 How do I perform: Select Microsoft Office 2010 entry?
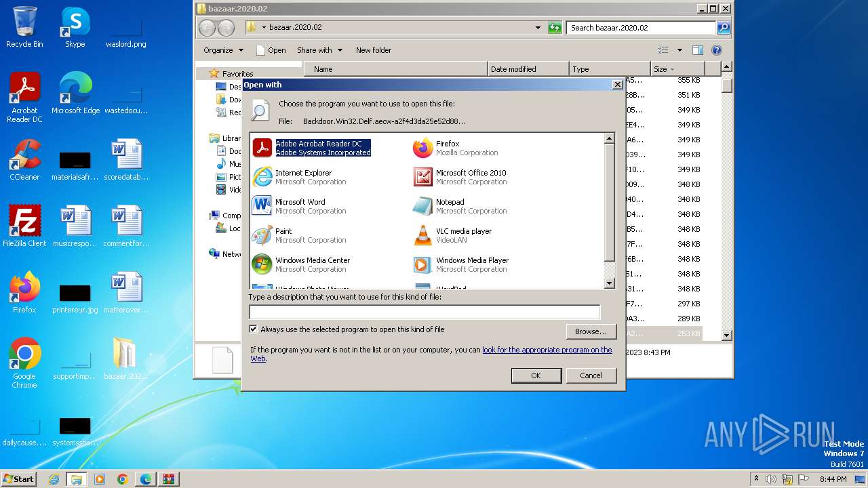460,177
